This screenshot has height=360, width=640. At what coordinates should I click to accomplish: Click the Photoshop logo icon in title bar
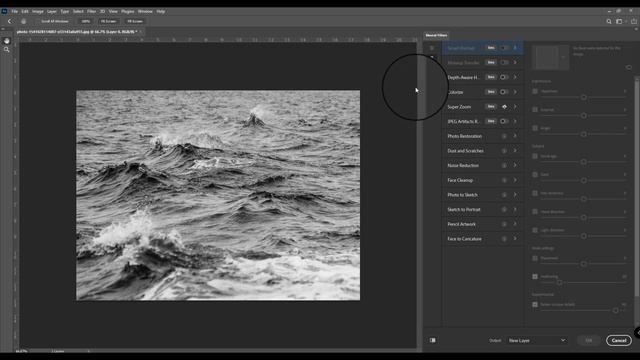[x=4, y=11]
